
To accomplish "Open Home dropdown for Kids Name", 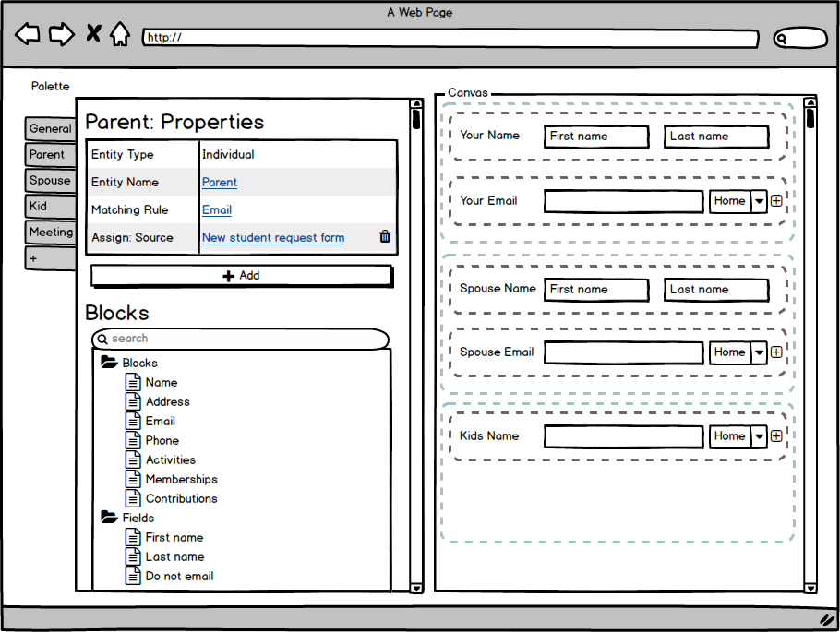I will (x=759, y=436).
